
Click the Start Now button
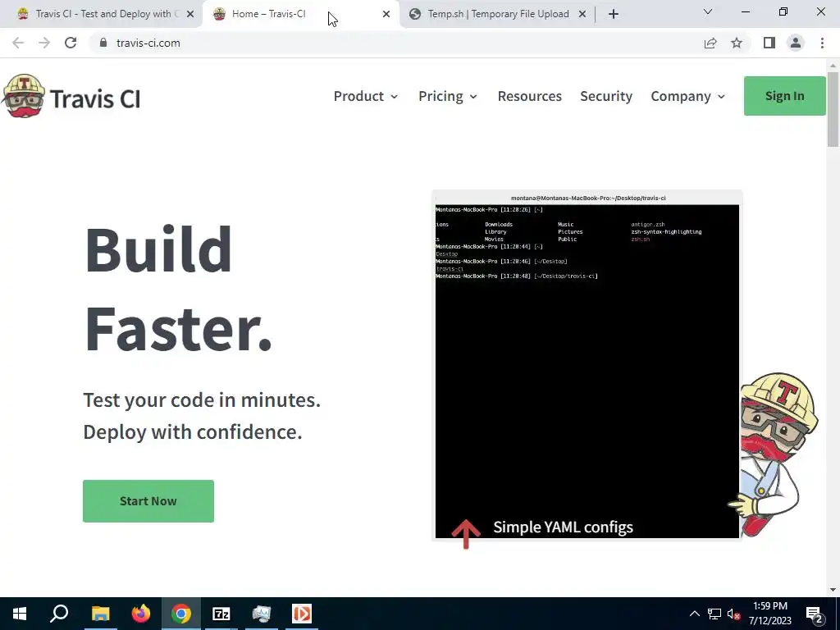(x=148, y=501)
